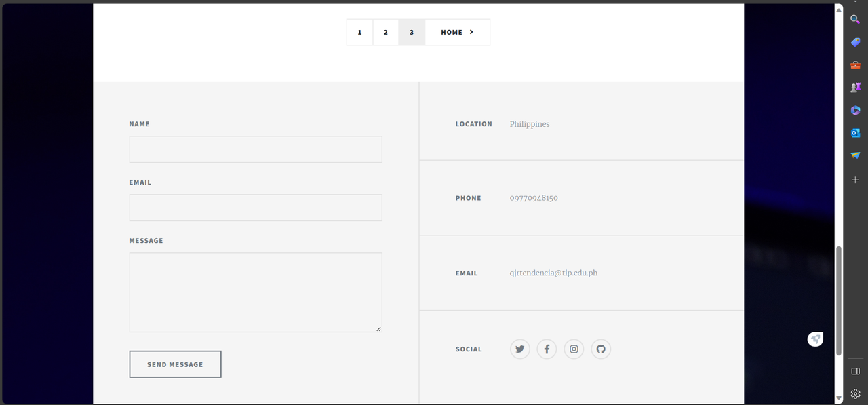The width and height of the screenshot is (868, 405).
Task: Click the scrollbar up arrow
Action: click(x=839, y=9)
